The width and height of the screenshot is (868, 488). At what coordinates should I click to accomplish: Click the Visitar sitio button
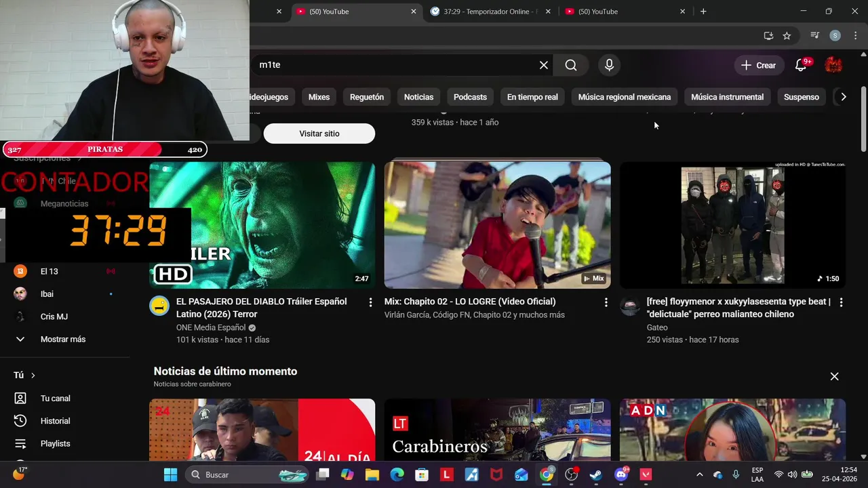(319, 134)
